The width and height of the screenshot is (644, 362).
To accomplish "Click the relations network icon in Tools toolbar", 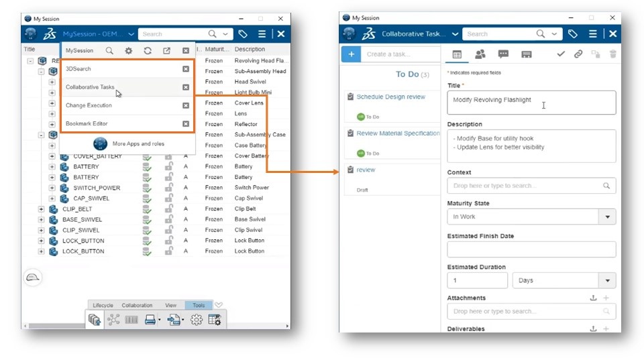I will [113, 319].
